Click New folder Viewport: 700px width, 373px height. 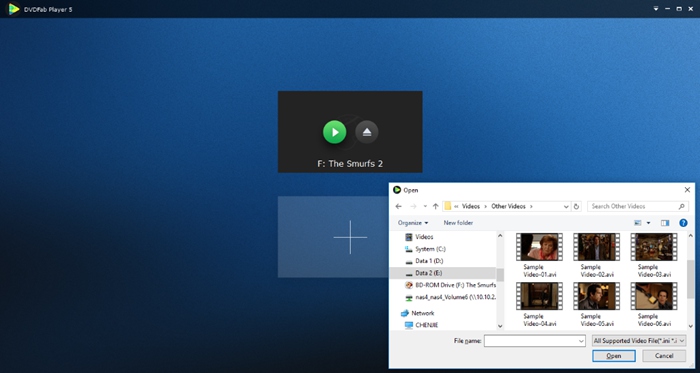(458, 223)
